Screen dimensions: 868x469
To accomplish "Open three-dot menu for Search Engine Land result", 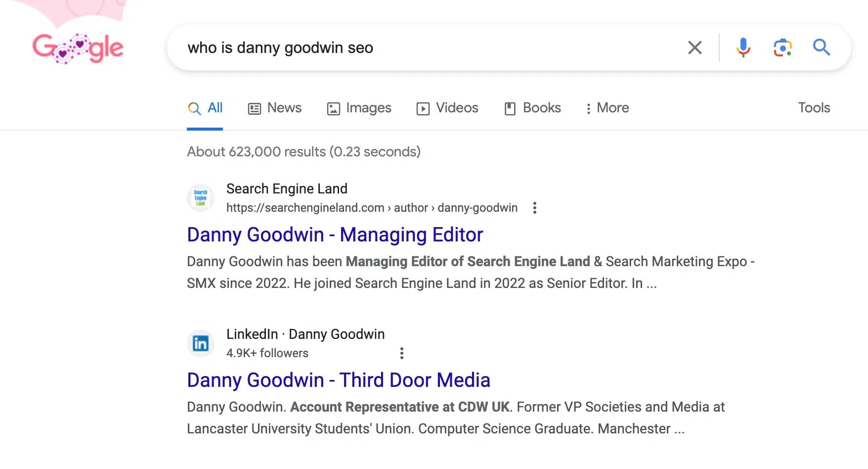I will [x=534, y=208].
